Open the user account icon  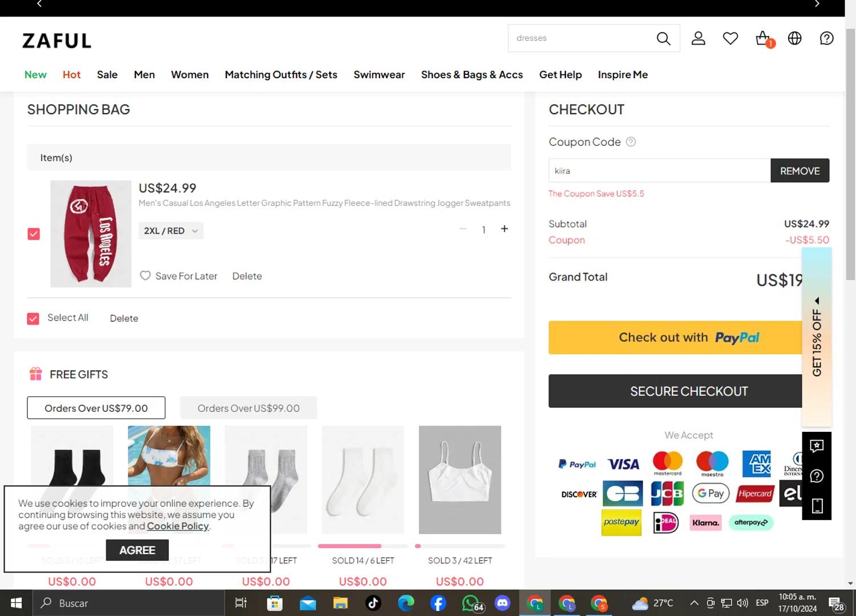coord(698,38)
